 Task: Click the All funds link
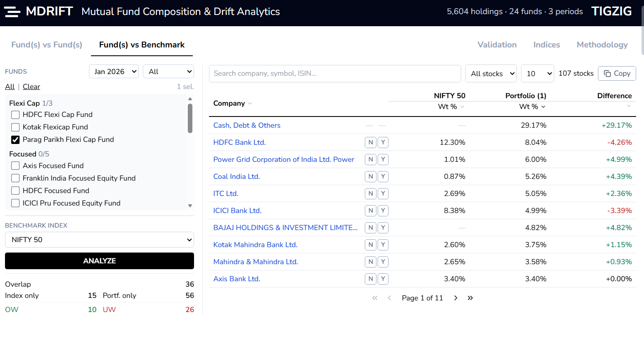pyautogui.click(x=10, y=87)
